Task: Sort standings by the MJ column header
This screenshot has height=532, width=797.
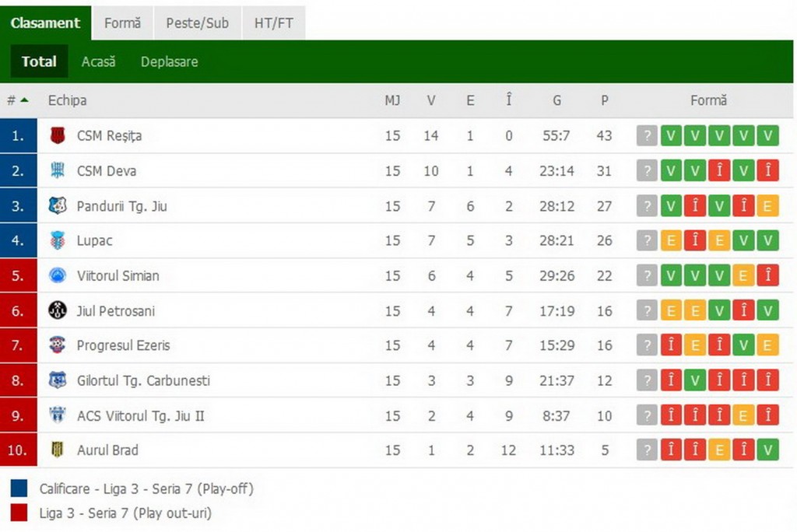Action: coord(392,100)
